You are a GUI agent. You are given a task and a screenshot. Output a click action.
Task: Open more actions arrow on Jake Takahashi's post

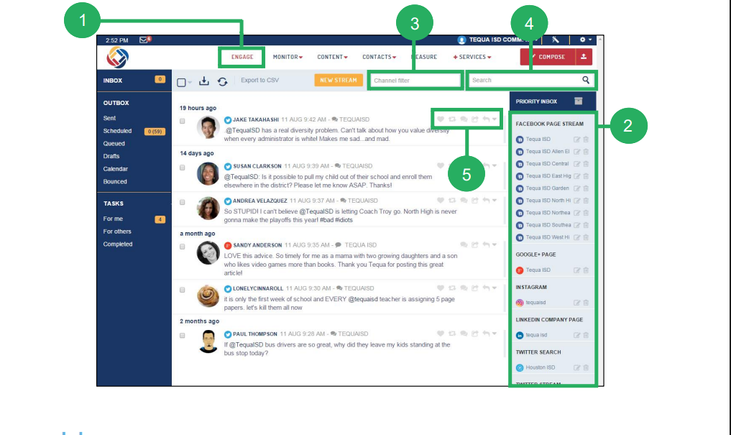click(495, 119)
